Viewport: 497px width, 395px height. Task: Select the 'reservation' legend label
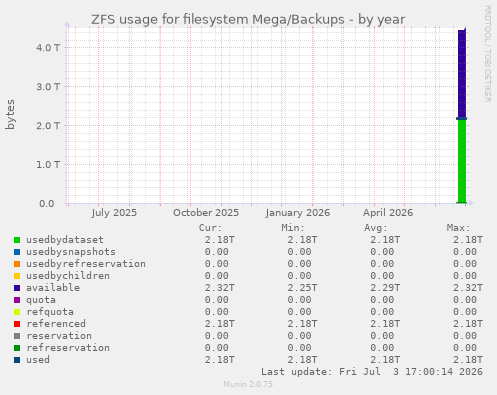point(59,336)
